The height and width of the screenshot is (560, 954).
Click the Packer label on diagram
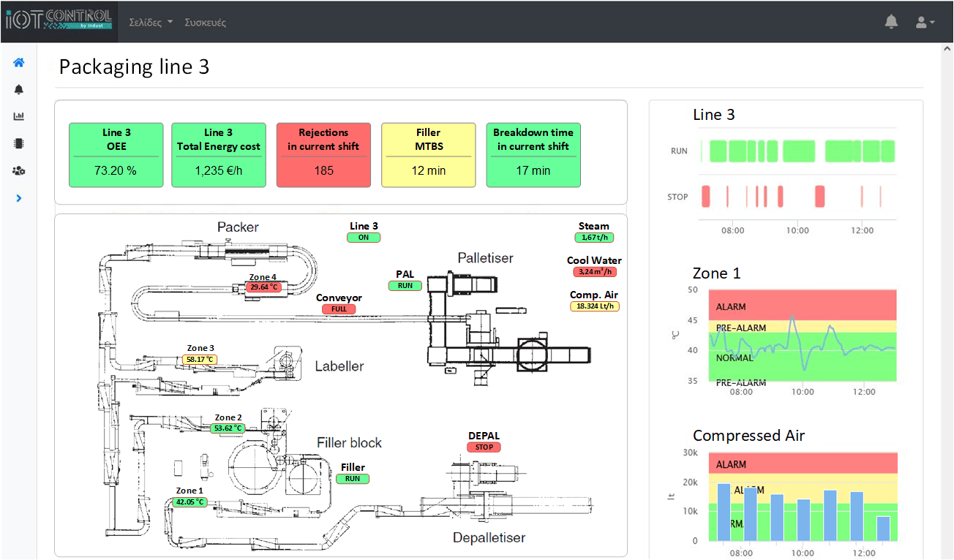[238, 227]
